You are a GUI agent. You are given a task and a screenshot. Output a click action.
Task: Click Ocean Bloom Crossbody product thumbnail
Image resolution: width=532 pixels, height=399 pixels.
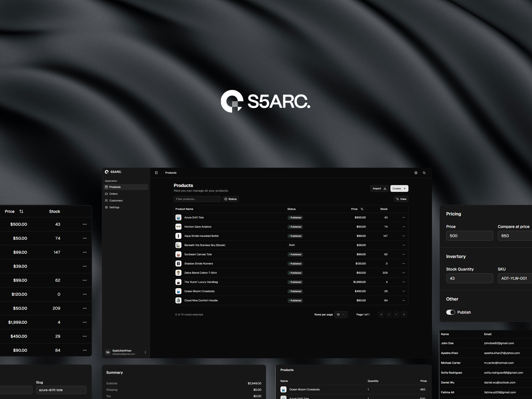click(x=178, y=291)
